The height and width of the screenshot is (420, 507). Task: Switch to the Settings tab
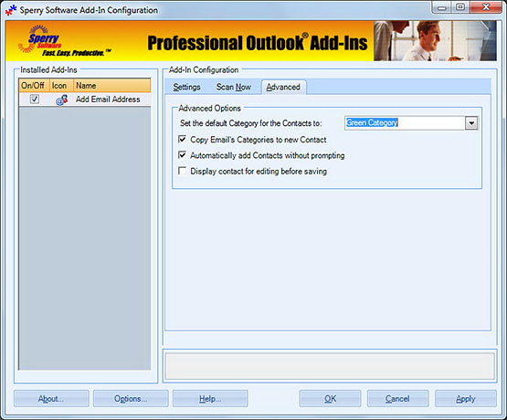[186, 87]
